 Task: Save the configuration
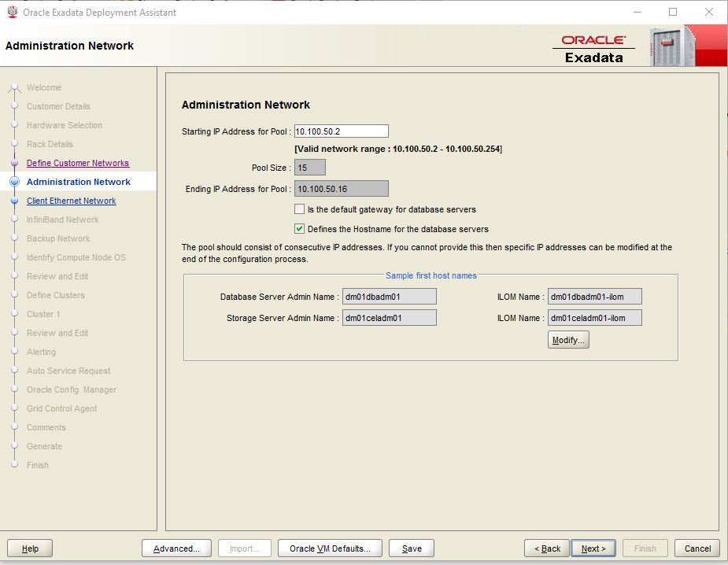[x=412, y=548]
